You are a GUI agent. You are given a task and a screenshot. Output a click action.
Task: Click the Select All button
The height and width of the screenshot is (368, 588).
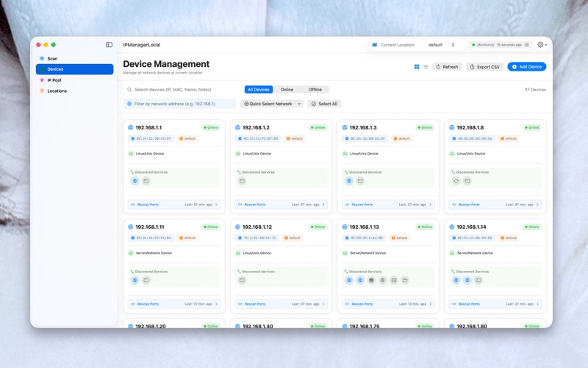[324, 104]
